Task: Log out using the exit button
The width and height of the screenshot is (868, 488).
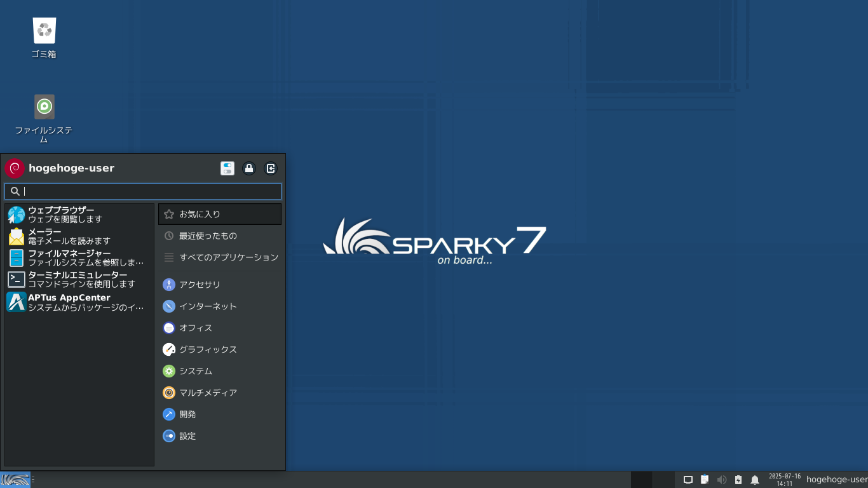Action: (271, 168)
